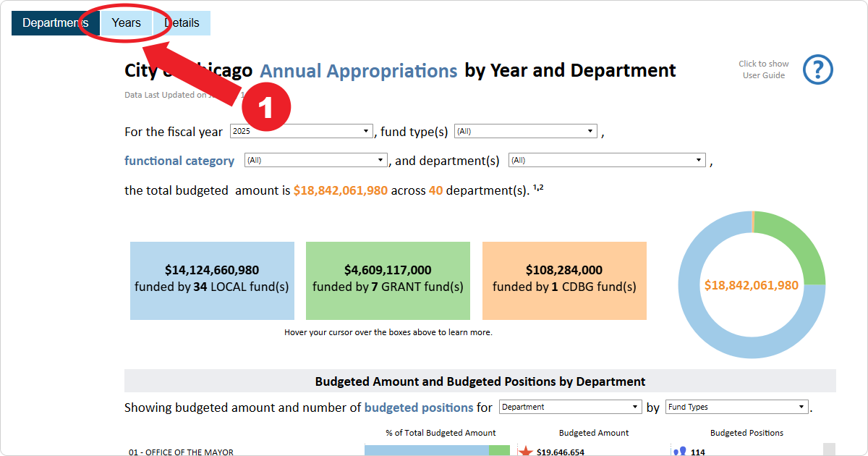Switch to the Years tab

127,23
